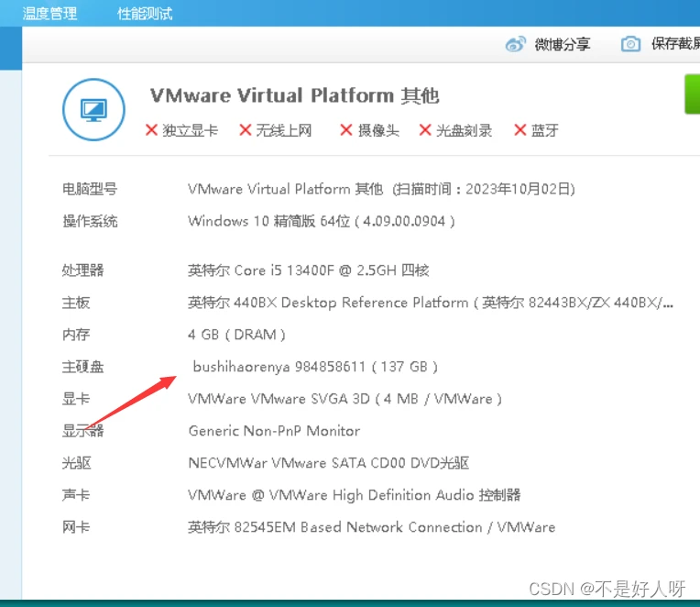Screen dimensions: 700x607
Task: Click the 主硬盘 row label
Action: (x=83, y=367)
